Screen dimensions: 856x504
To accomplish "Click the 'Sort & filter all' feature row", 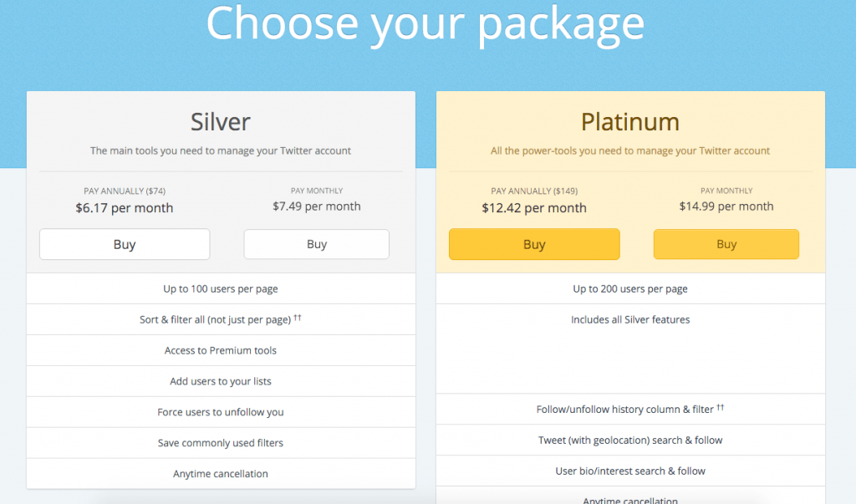I will tap(221, 319).
